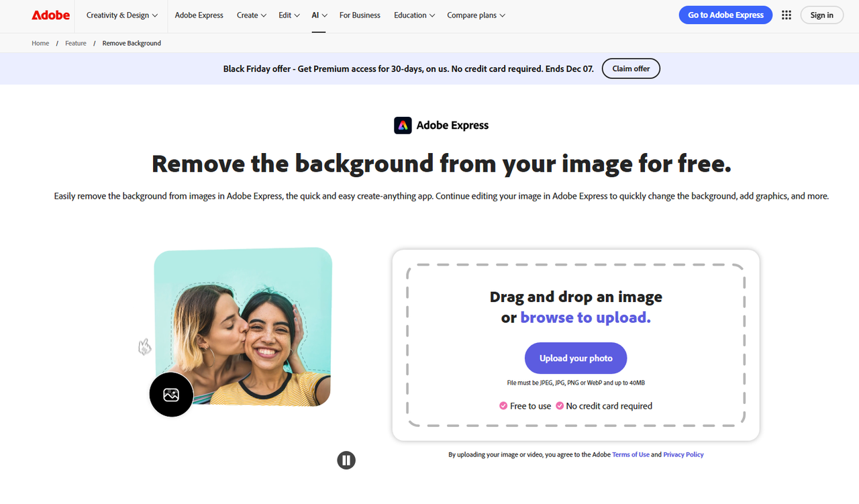The height and width of the screenshot is (504, 859).
Task: Select the AI menu item
Action: pyautogui.click(x=319, y=15)
